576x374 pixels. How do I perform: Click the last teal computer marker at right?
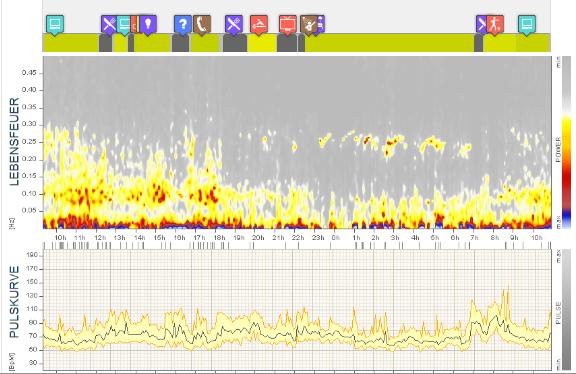[527, 24]
